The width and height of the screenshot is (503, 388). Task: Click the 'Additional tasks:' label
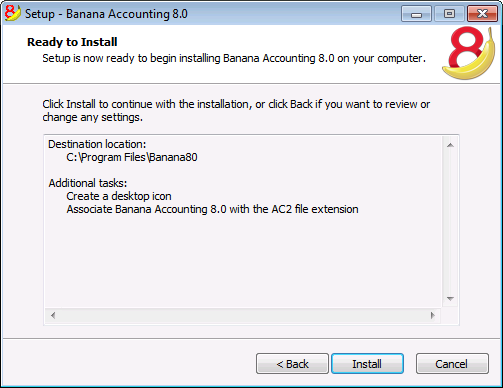pos(88,183)
